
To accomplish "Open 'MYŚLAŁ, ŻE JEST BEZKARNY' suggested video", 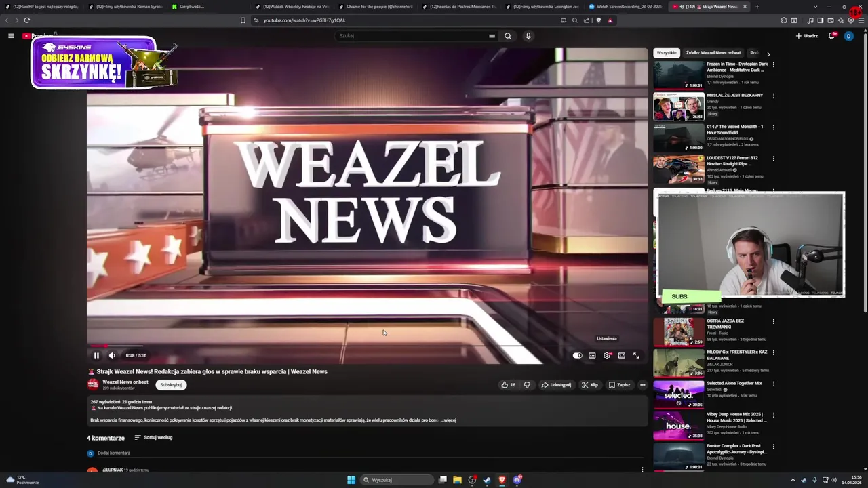I will click(x=735, y=96).
